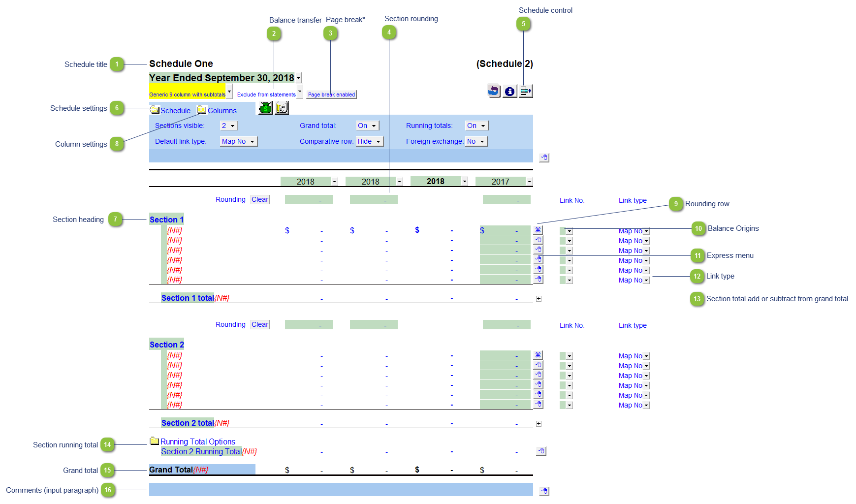Click Section 1 total label
Image resolution: width=856 pixels, height=504 pixels.
pos(188,298)
